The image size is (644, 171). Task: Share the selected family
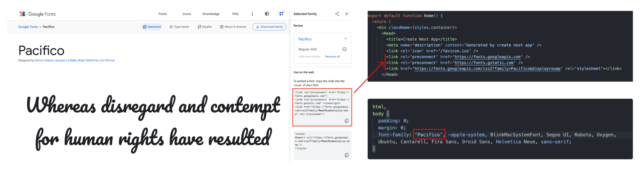(x=337, y=14)
